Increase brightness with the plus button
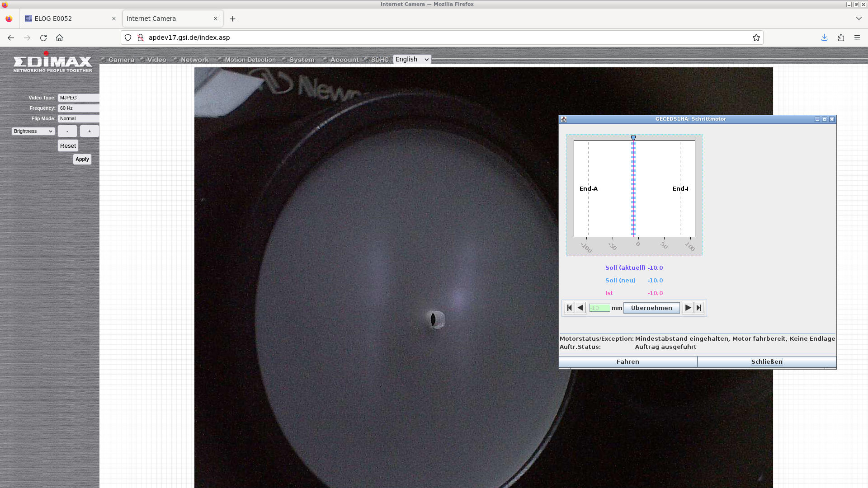 [x=90, y=131]
